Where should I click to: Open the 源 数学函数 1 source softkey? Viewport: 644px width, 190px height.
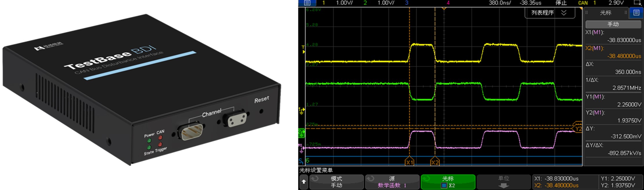[x=392, y=182]
